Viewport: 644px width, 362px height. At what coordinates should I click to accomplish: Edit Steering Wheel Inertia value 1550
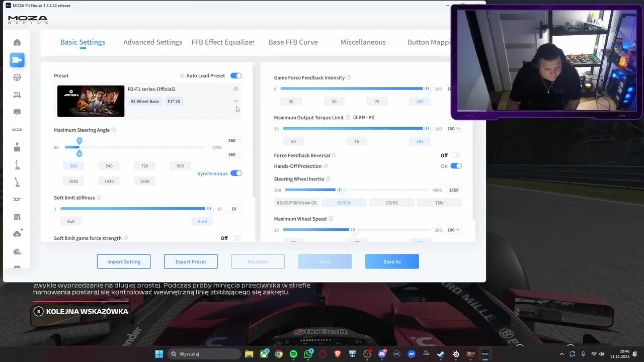pyautogui.click(x=454, y=190)
